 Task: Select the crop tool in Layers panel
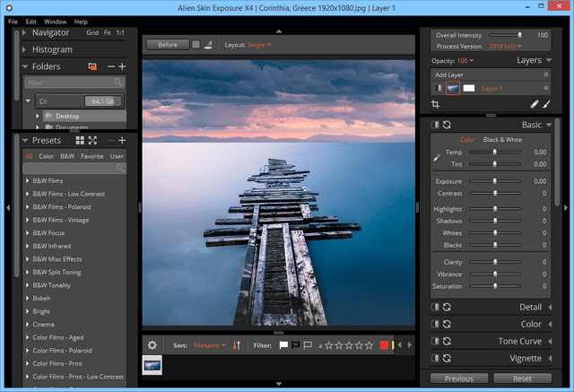pyautogui.click(x=436, y=105)
